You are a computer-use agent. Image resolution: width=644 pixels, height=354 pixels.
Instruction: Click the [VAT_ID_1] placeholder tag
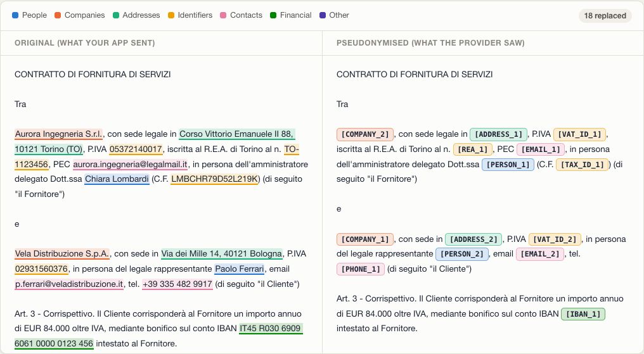point(579,134)
